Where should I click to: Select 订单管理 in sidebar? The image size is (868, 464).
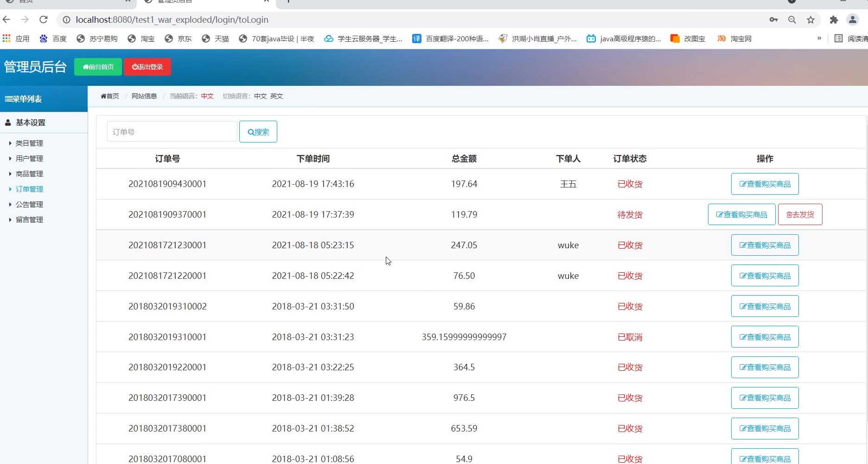(29, 189)
